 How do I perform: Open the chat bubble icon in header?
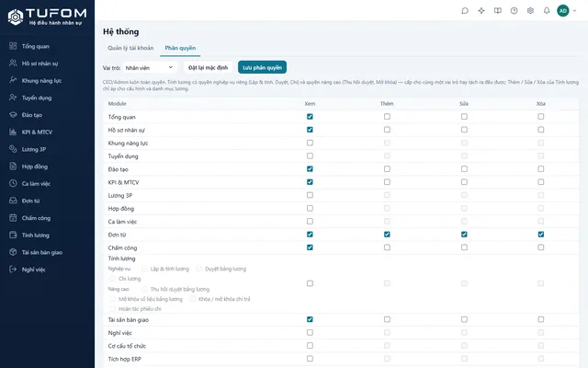coord(465,11)
